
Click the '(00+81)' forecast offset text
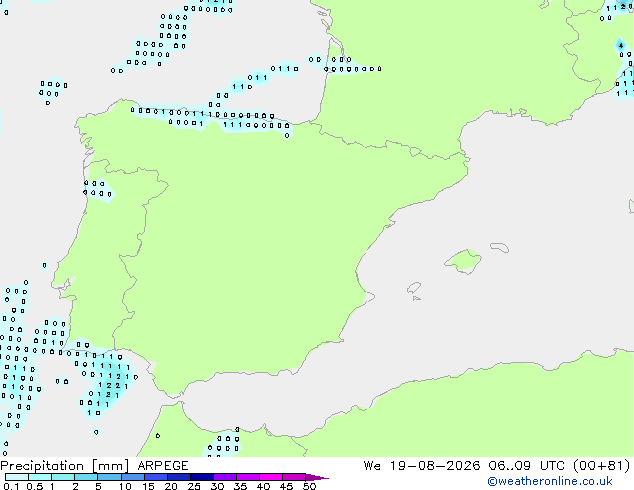(602, 466)
